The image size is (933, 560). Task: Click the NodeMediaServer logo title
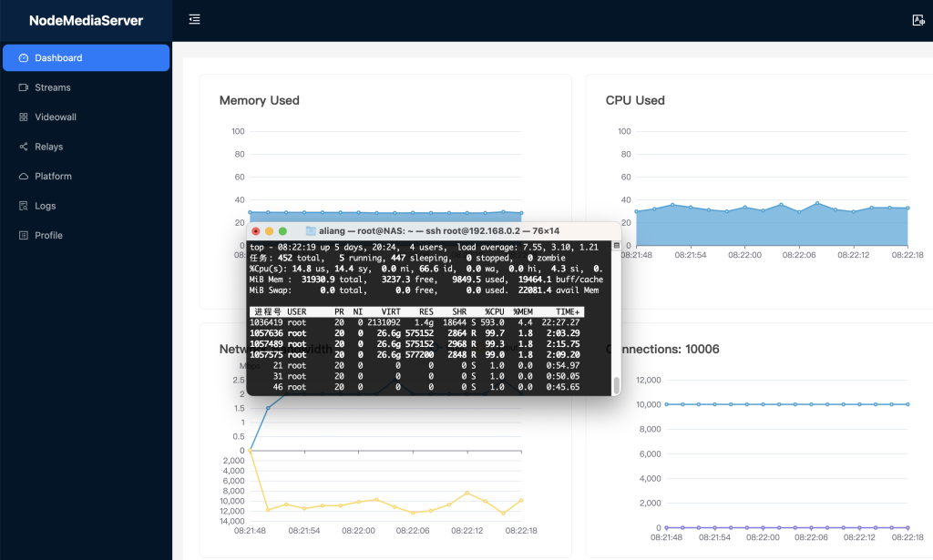pyautogui.click(x=87, y=21)
